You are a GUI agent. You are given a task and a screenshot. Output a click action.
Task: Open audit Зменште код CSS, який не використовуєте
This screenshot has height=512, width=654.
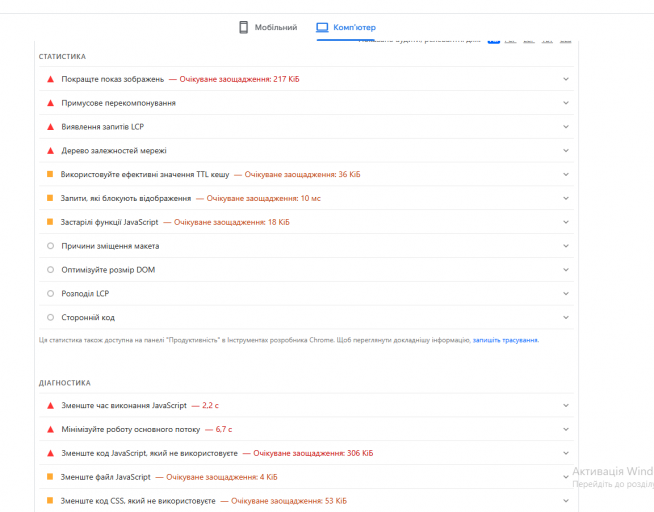(138, 501)
